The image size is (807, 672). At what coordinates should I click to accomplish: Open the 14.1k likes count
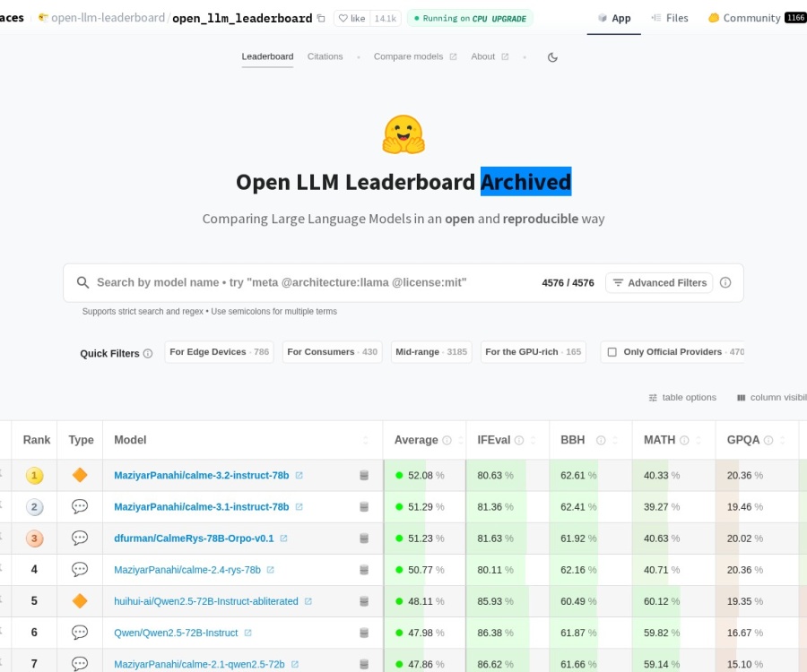pos(386,19)
